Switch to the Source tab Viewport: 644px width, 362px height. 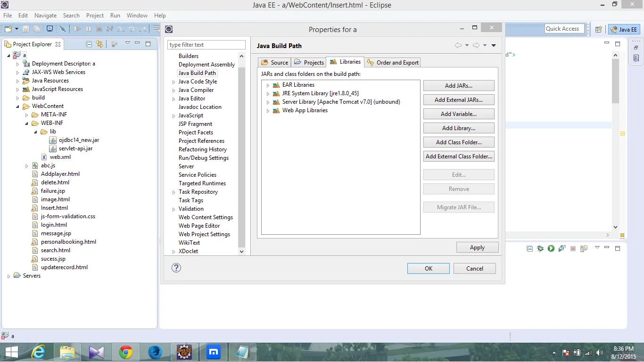274,62
